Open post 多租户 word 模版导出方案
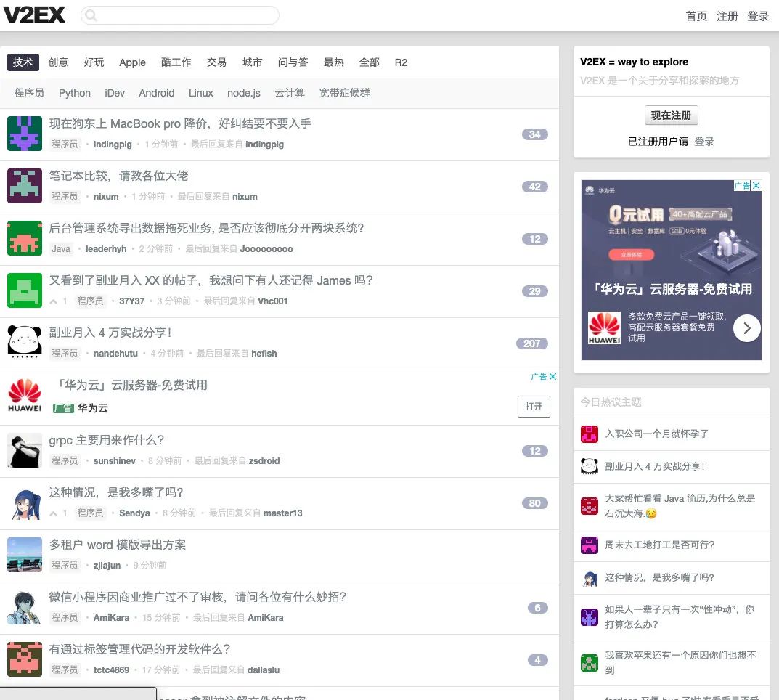 [117, 545]
